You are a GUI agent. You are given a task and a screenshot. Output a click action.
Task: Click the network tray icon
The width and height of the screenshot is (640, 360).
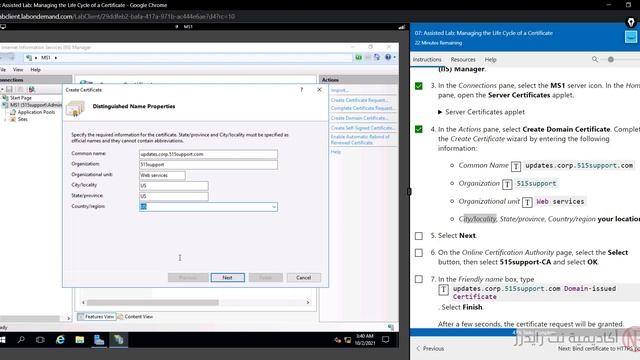click(x=347, y=340)
